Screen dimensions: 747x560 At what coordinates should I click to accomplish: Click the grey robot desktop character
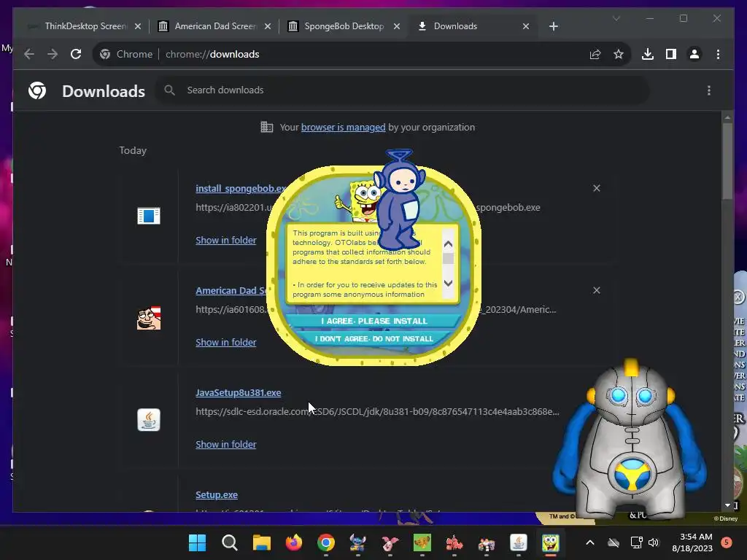[x=629, y=440]
